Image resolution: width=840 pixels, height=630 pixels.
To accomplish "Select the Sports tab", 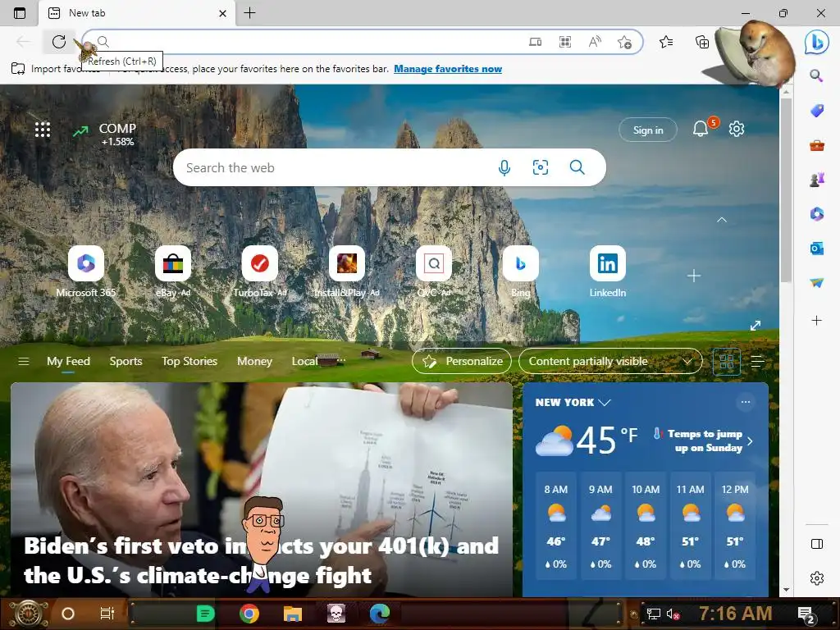I will tap(126, 362).
